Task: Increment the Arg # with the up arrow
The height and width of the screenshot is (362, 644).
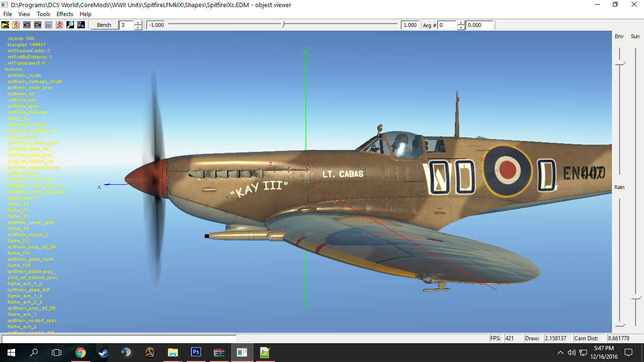Action: click(461, 23)
